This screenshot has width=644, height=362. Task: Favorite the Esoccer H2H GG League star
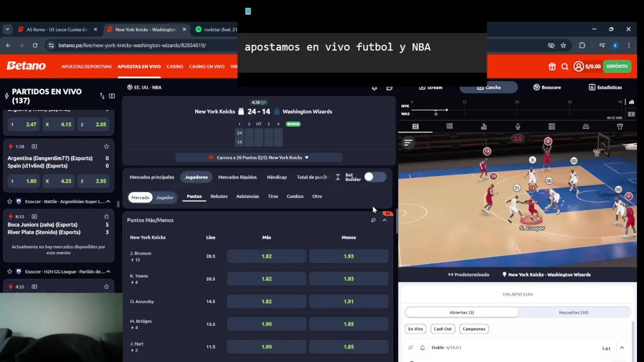pos(10,271)
